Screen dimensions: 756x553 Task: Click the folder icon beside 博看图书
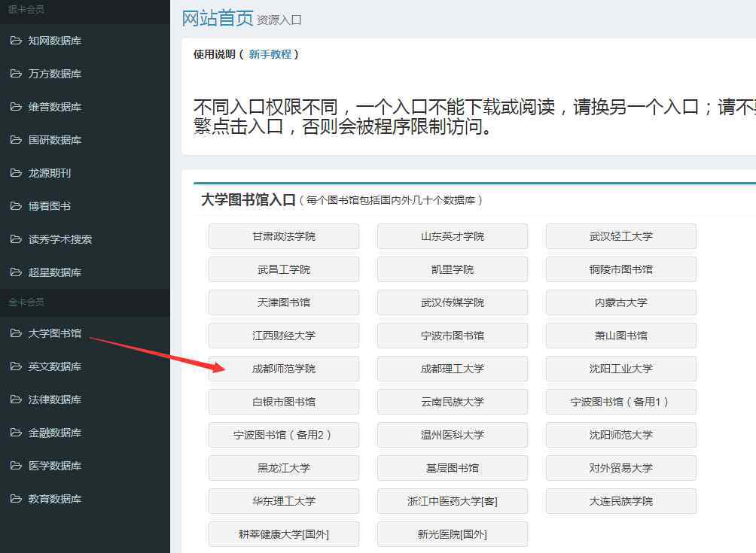(16, 206)
